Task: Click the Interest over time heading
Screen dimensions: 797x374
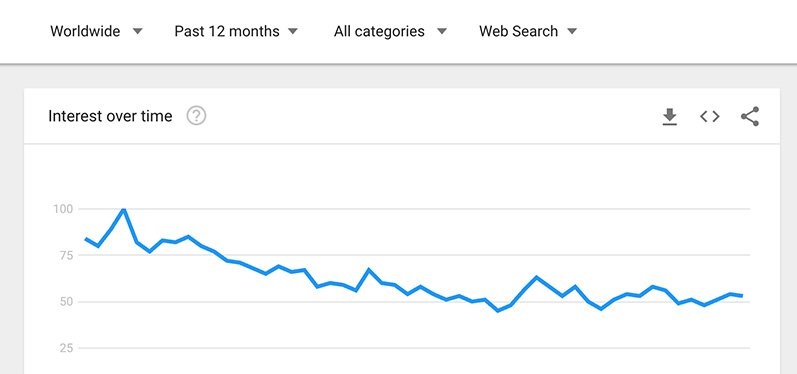Action: [110, 116]
